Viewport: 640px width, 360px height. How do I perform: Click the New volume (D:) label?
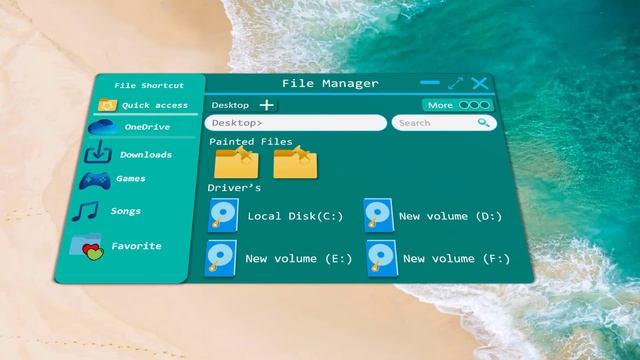click(x=450, y=216)
